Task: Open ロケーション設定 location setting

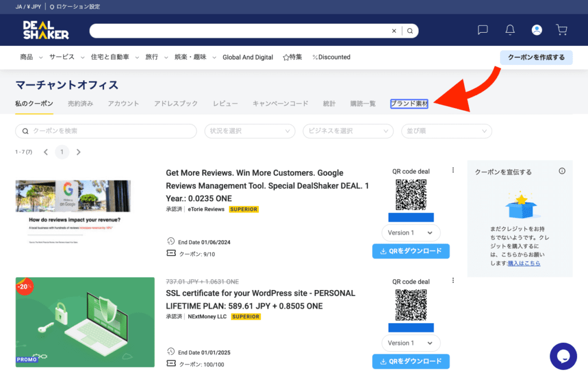Action: [75, 7]
